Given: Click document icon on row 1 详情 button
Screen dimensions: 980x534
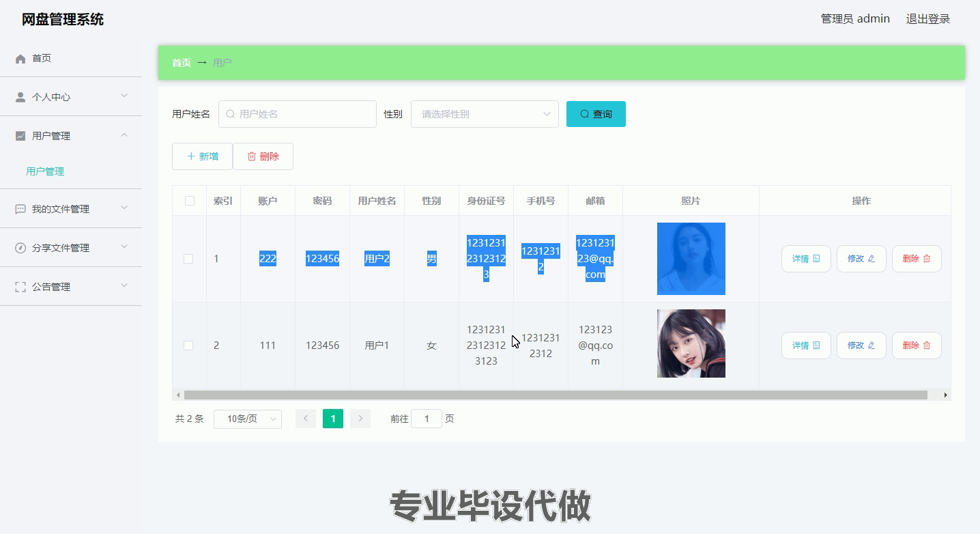Looking at the screenshot, I should coord(817,259).
